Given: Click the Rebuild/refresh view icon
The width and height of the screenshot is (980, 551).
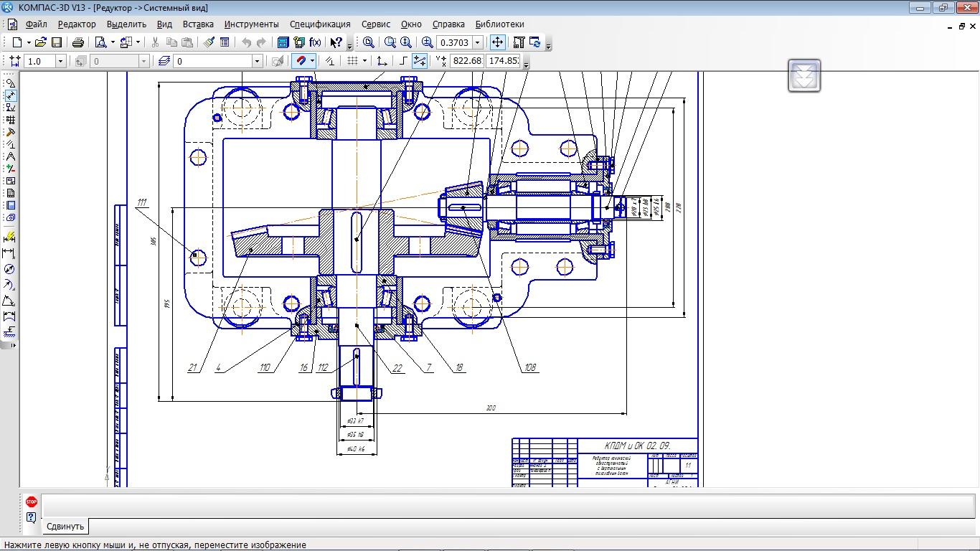Looking at the screenshot, I should click(x=534, y=42).
